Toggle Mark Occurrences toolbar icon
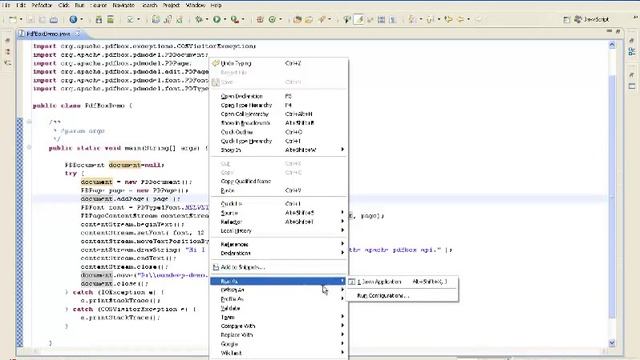640x360 pixels. pyautogui.click(x=359, y=19)
